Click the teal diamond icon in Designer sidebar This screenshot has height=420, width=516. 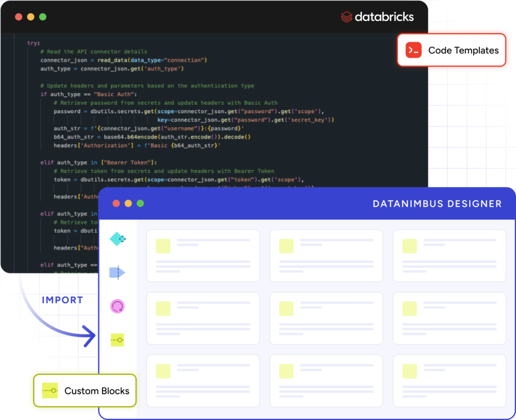point(117,239)
